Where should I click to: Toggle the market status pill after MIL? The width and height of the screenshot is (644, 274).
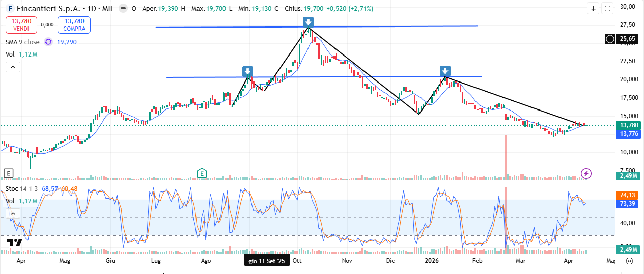point(123,9)
